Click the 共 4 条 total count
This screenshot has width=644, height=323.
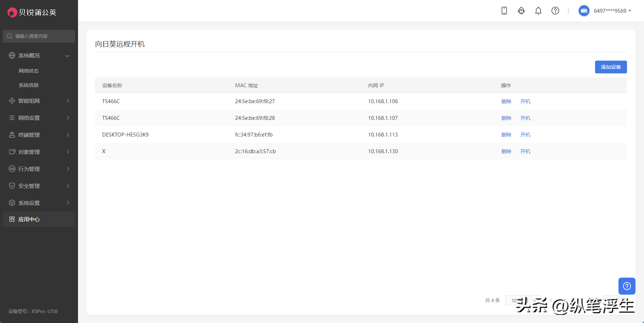[492, 300]
